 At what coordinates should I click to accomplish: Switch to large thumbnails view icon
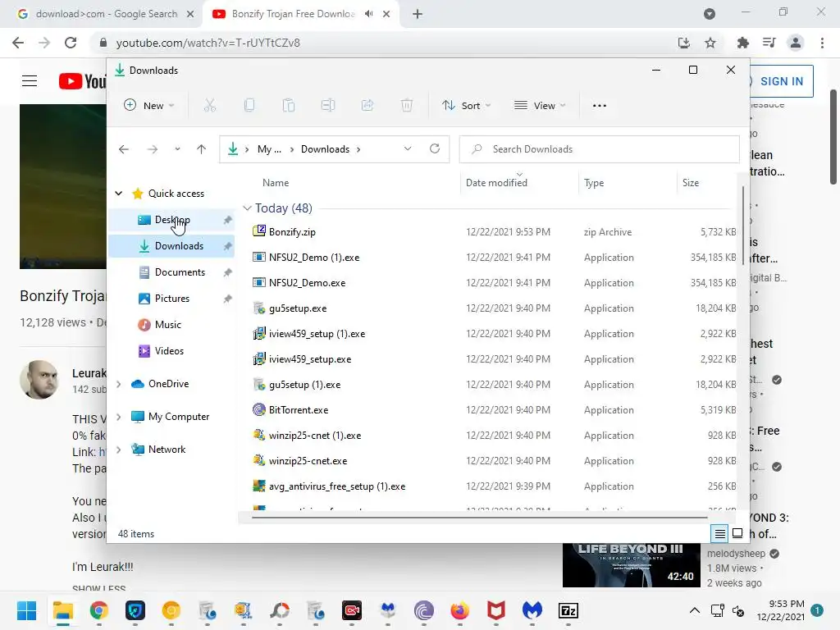click(x=737, y=533)
